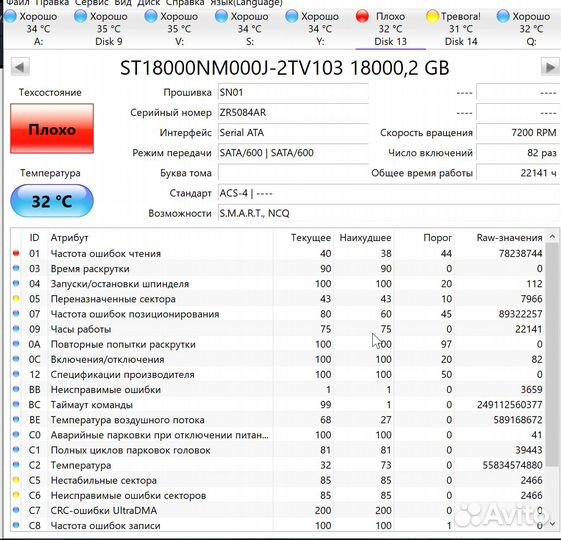Image resolution: width=561 pixels, height=540 pixels.
Task: Open the Язык(Language) menu
Action: [246, 3]
